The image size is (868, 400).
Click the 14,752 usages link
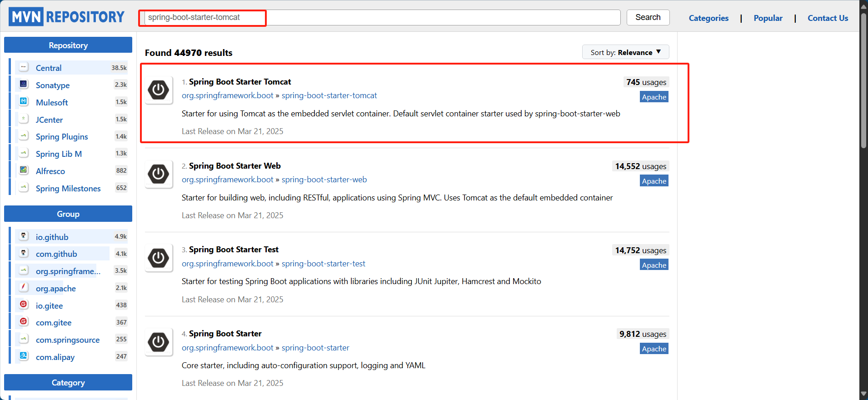click(641, 250)
